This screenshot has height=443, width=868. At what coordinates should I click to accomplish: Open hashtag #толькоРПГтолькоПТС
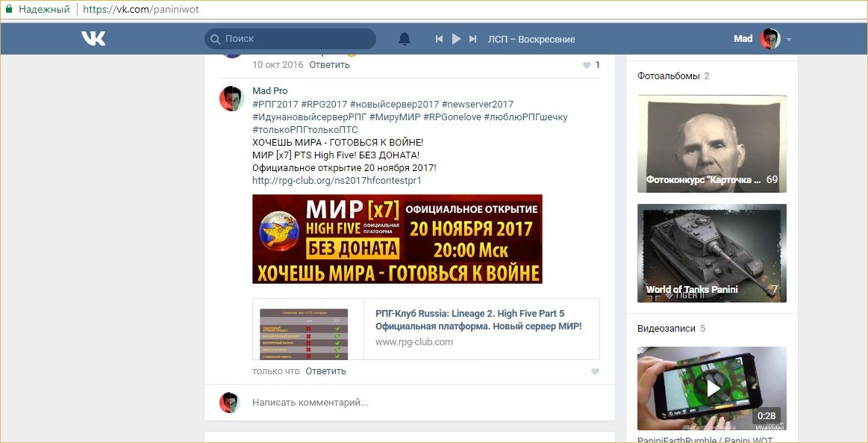pyautogui.click(x=305, y=129)
